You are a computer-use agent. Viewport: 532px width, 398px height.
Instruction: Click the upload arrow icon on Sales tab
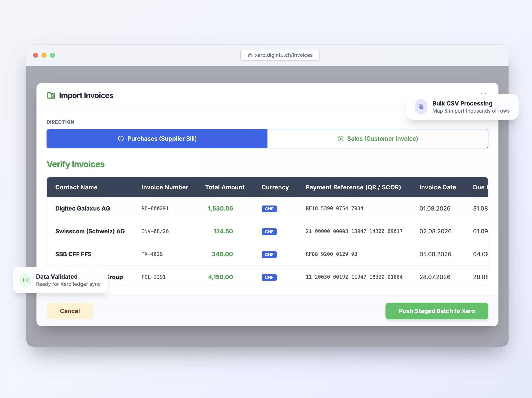[341, 139]
